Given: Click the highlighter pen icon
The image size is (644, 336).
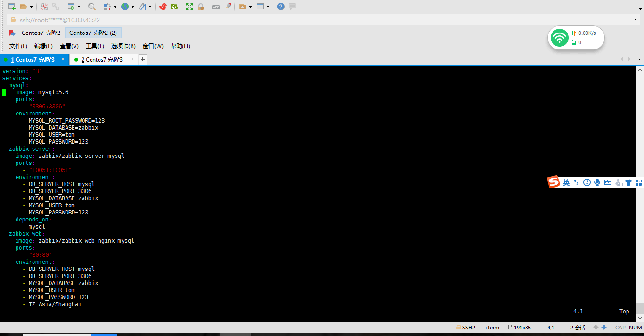Looking at the screenshot, I should (228, 7).
